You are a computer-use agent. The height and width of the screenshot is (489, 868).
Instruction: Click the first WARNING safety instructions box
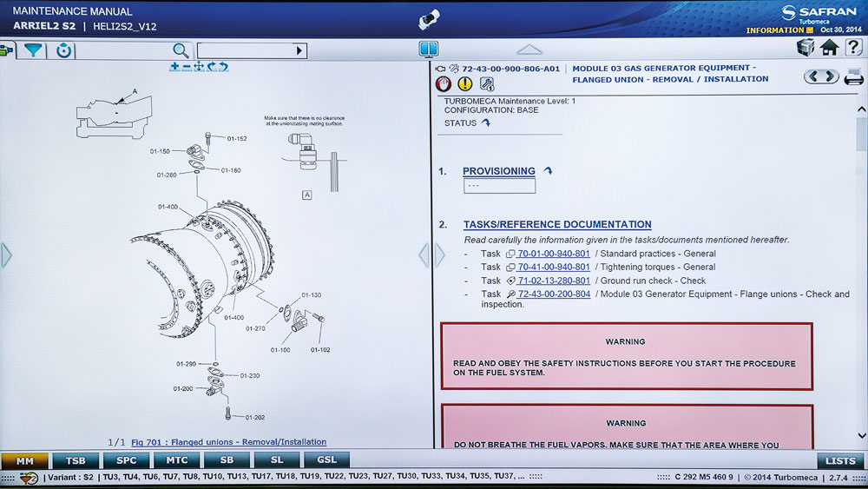[627, 357]
